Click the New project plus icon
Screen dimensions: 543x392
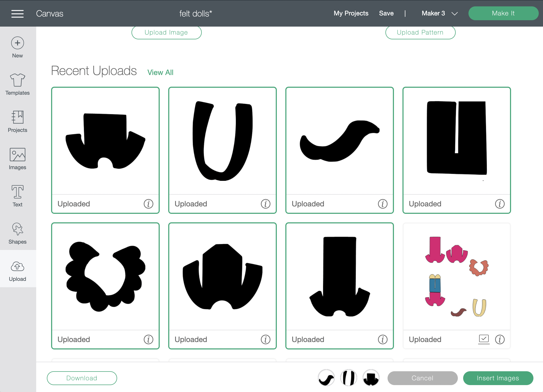[x=18, y=43]
